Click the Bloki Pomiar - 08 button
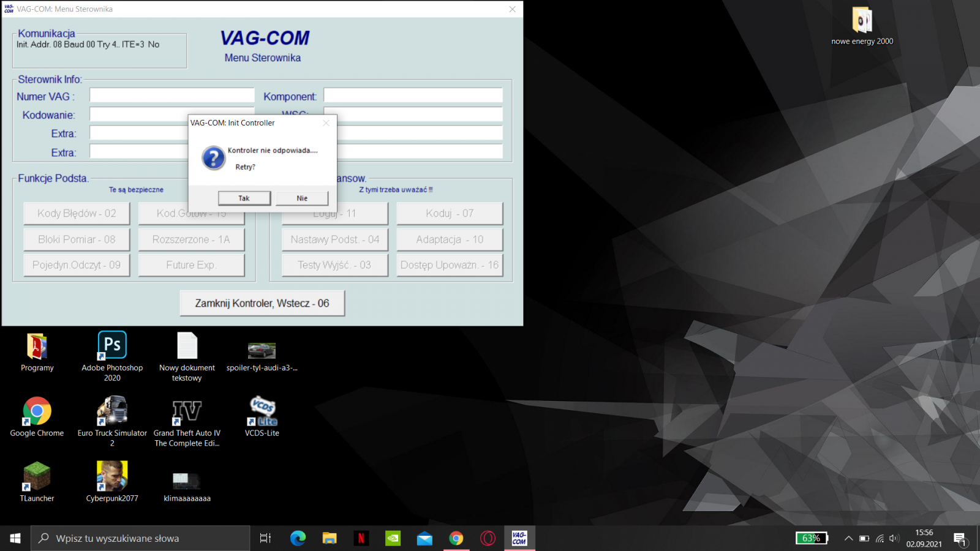This screenshot has height=551, width=980. click(77, 239)
